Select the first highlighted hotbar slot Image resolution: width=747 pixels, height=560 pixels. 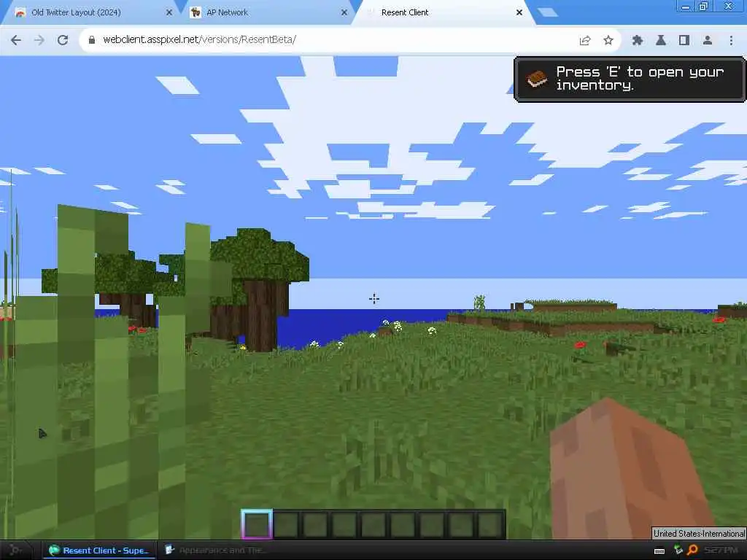pyautogui.click(x=257, y=524)
